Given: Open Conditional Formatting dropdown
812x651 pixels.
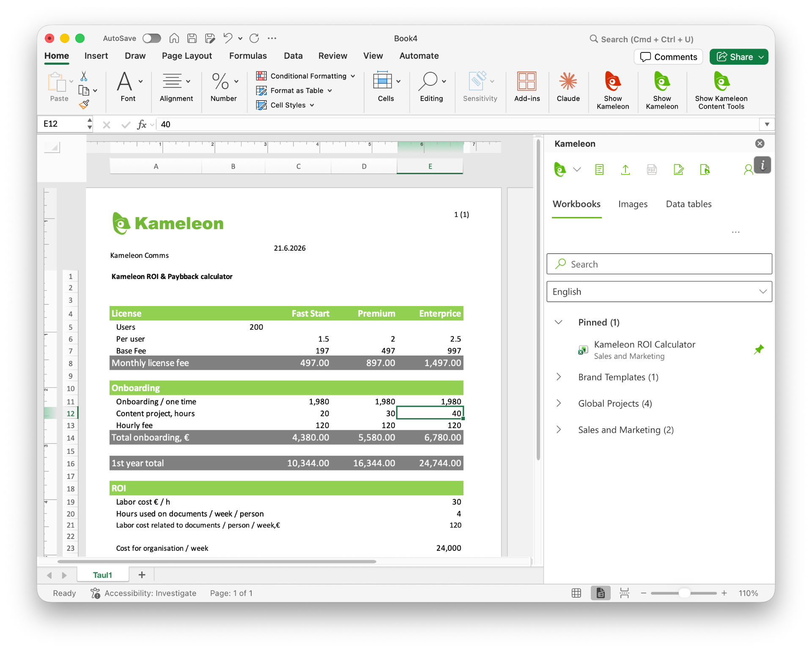Looking at the screenshot, I should 305,76.
